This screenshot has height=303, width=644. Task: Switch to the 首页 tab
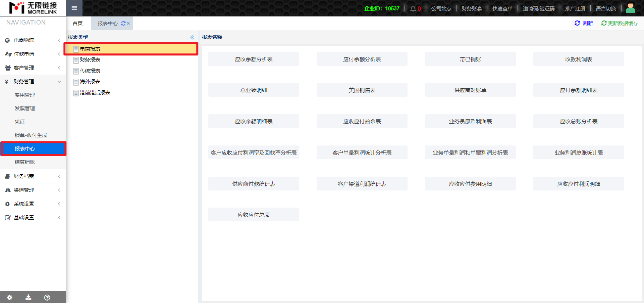click(x=77, y=24)
